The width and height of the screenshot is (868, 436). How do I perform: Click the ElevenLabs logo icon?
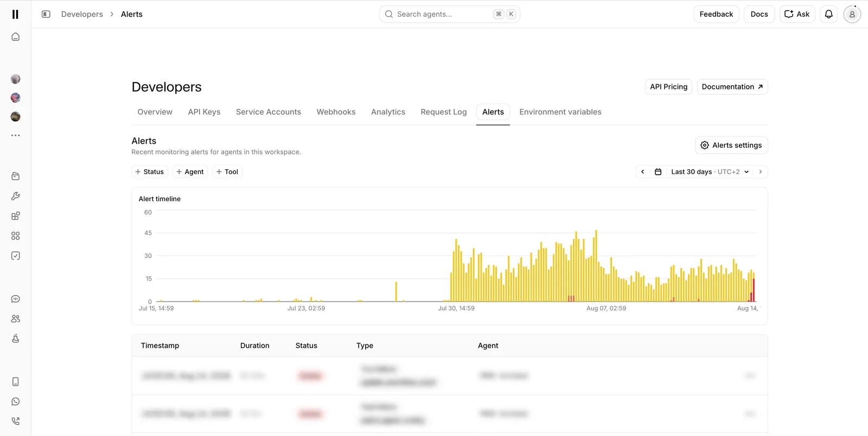(15, 14)
